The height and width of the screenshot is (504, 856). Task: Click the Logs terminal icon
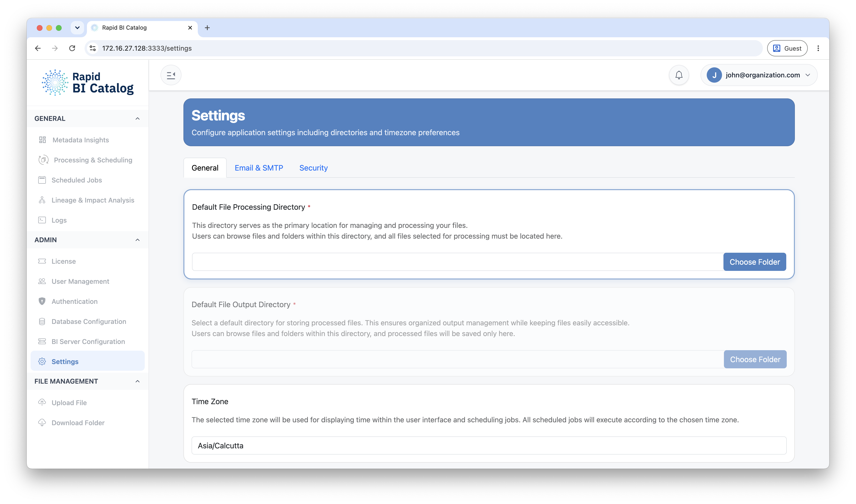click(x=42, y=220)
